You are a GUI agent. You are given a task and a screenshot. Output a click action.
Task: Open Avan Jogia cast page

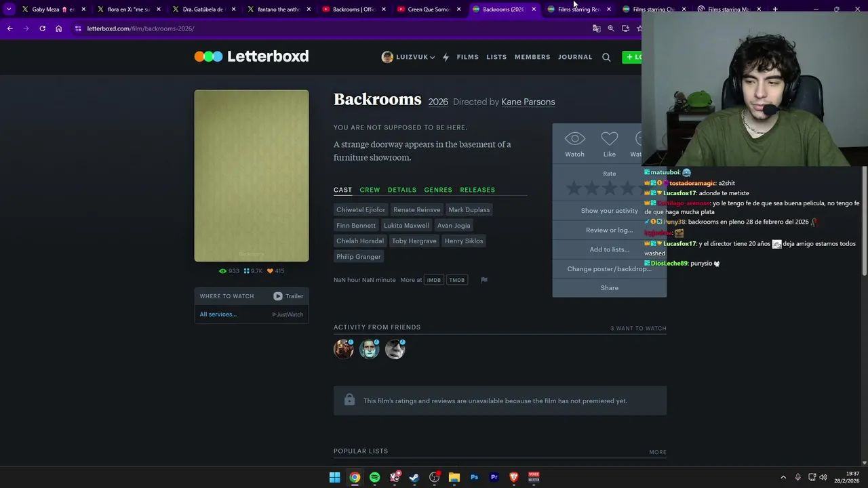tap(454, 225)
